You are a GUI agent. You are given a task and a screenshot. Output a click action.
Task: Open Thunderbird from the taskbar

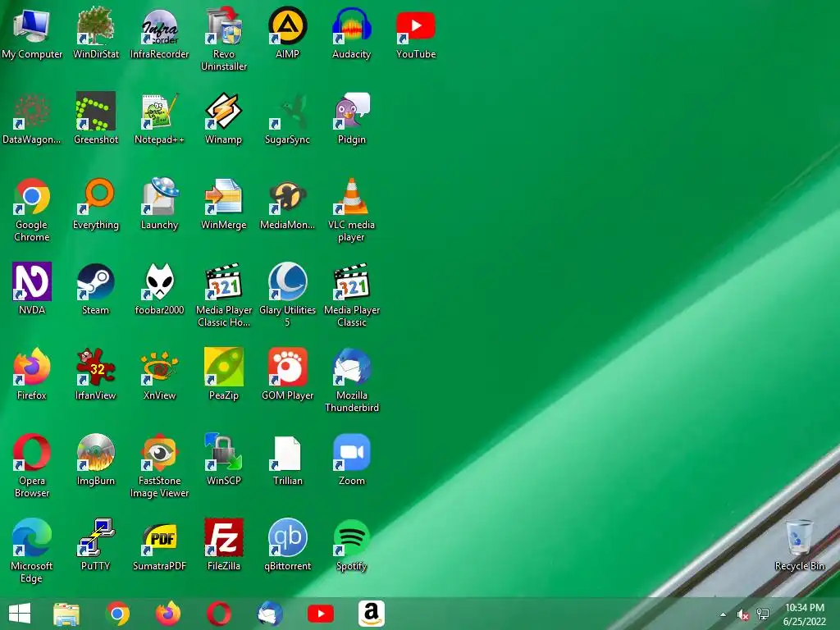(x=269, y=614)
